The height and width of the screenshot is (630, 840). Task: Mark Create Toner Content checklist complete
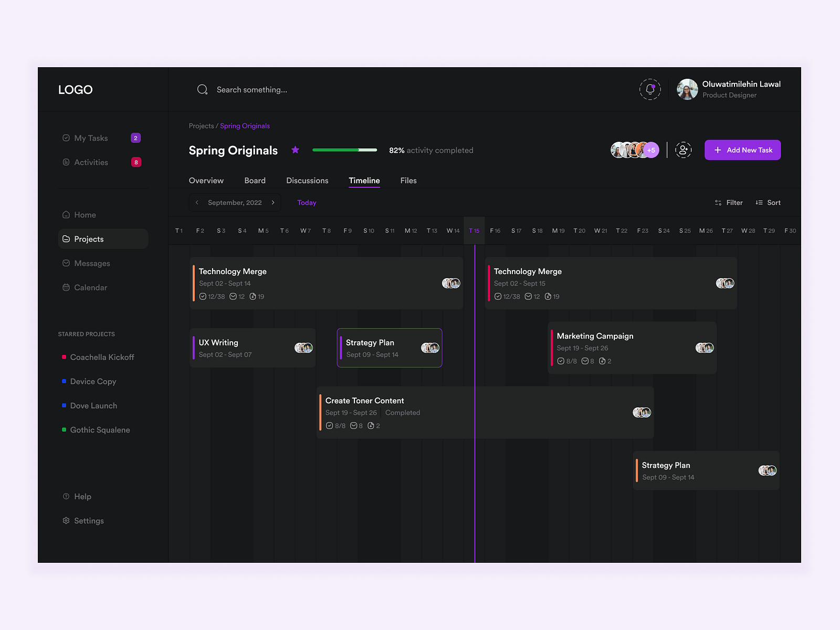click(x=330, y=425)
